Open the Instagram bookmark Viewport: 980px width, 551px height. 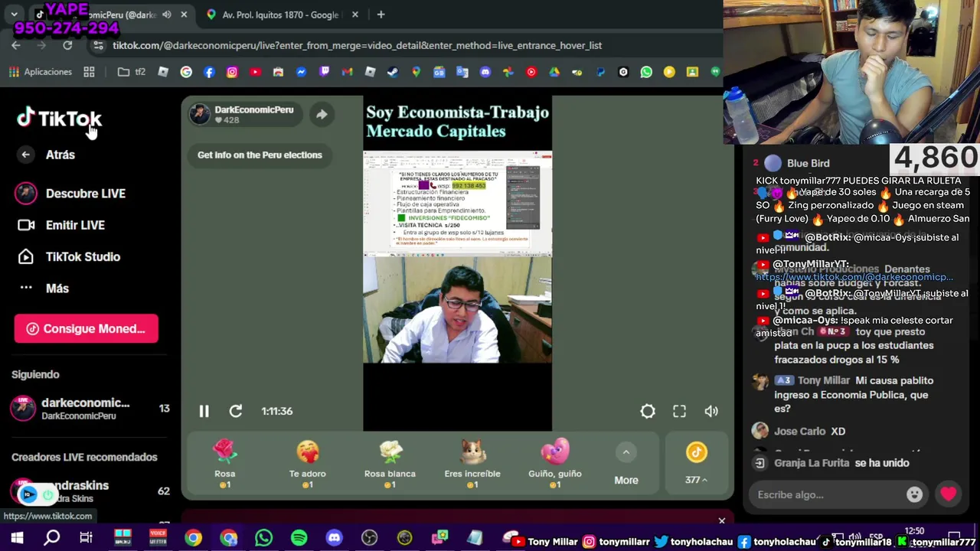[232, 72]
